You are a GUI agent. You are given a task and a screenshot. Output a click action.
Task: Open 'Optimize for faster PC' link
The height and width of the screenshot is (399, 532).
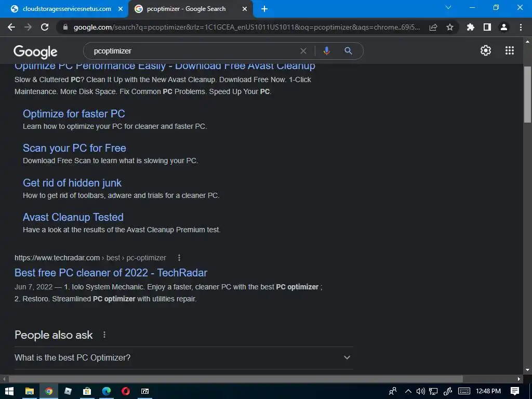(x=74, y=114)
